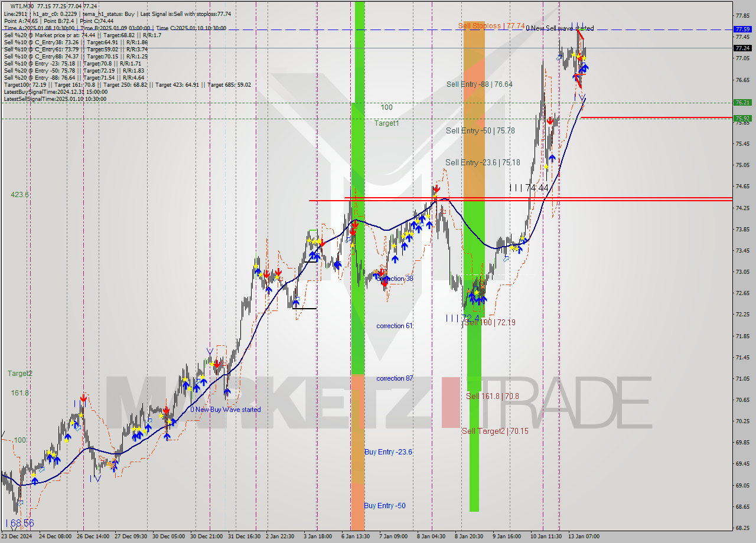Click the '13 Jan 07:00' time axis label

584,537
